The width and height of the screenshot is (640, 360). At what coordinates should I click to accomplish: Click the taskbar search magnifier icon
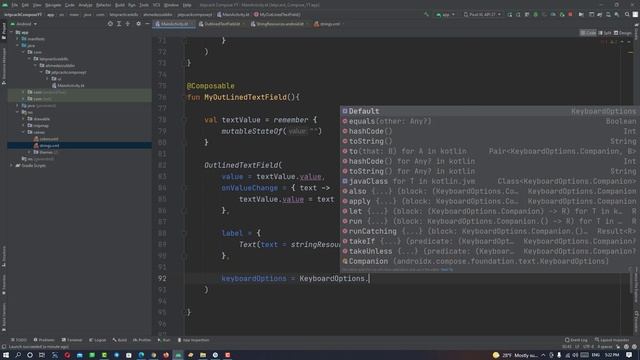point(18,355)
